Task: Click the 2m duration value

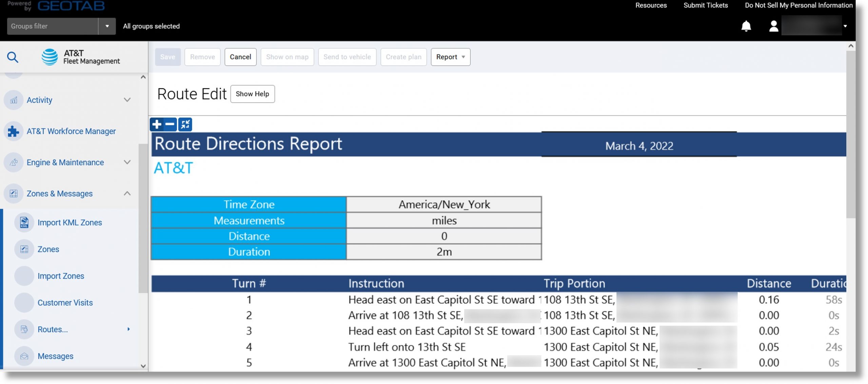Action: (x=444, y=252)
